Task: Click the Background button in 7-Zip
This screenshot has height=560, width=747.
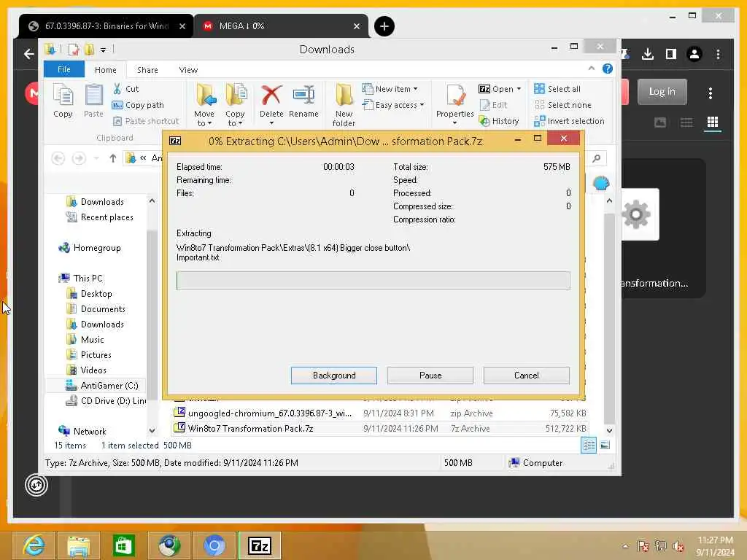Action: point(334,376)
